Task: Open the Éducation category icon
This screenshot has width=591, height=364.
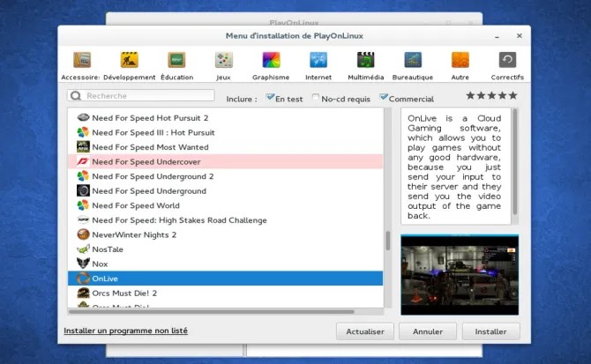Action: click(x=176, y=60)
